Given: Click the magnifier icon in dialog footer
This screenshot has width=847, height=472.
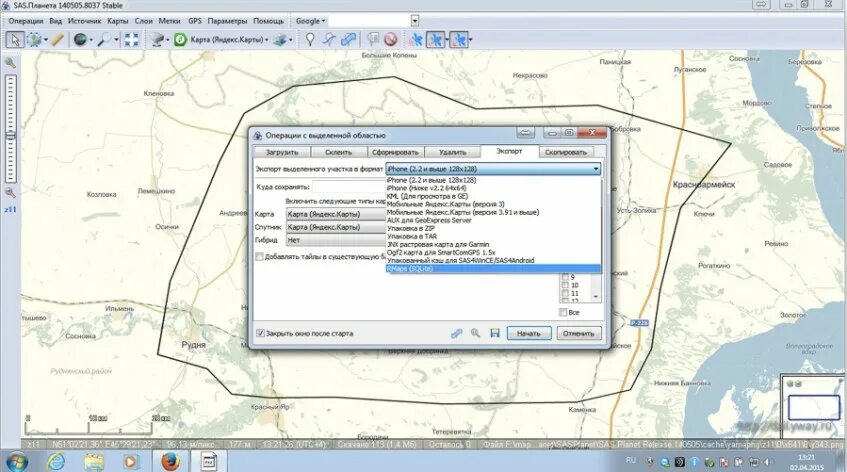Looking at the screenshot, I should 475,333.
